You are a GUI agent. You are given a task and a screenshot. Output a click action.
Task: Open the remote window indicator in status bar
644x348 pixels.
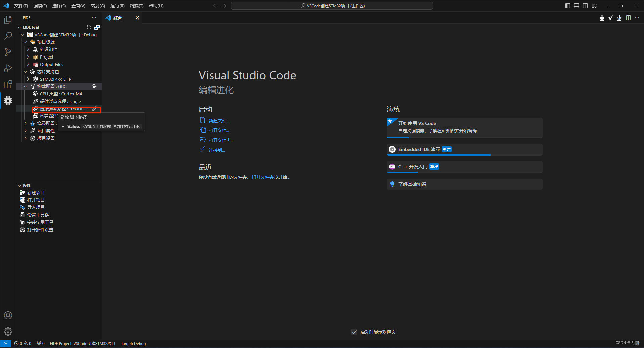pyautogui.click(x=6, y=343)
